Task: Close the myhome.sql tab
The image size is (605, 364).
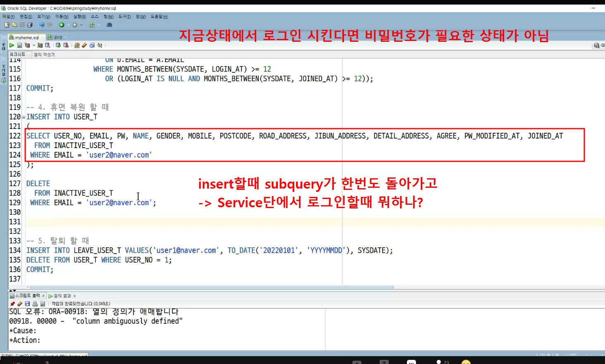Action: click(x=43, y=37)
